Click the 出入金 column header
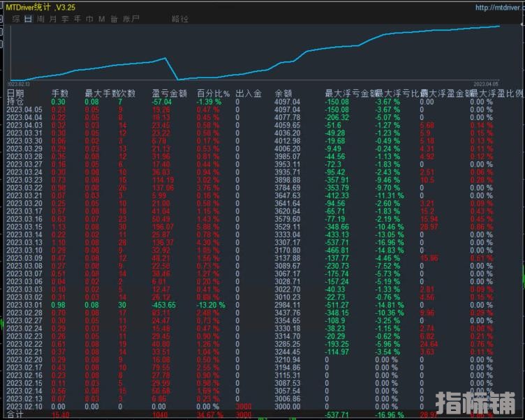Image resolution: width=525 pixels, height=420 pixels. tap(249, 93)
